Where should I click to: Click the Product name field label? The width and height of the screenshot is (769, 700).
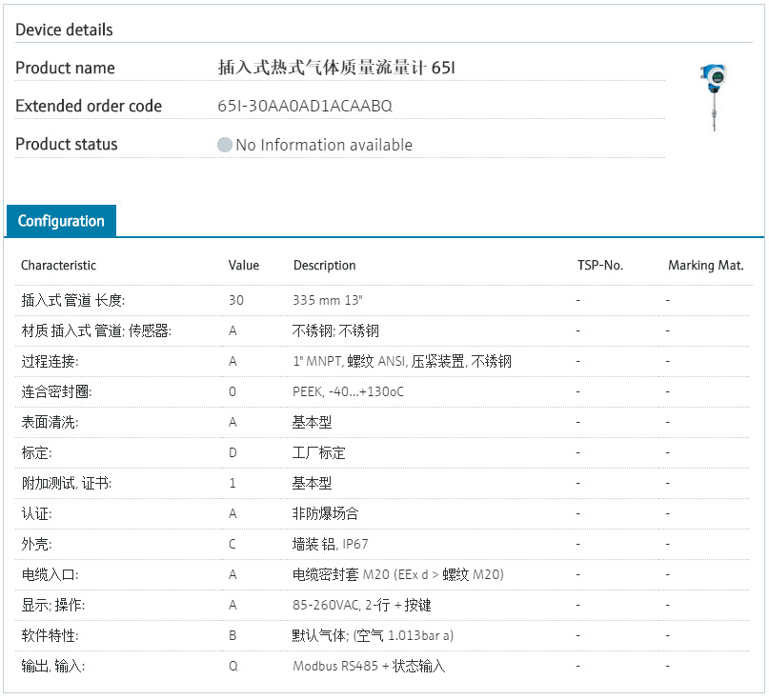[65, 68]
